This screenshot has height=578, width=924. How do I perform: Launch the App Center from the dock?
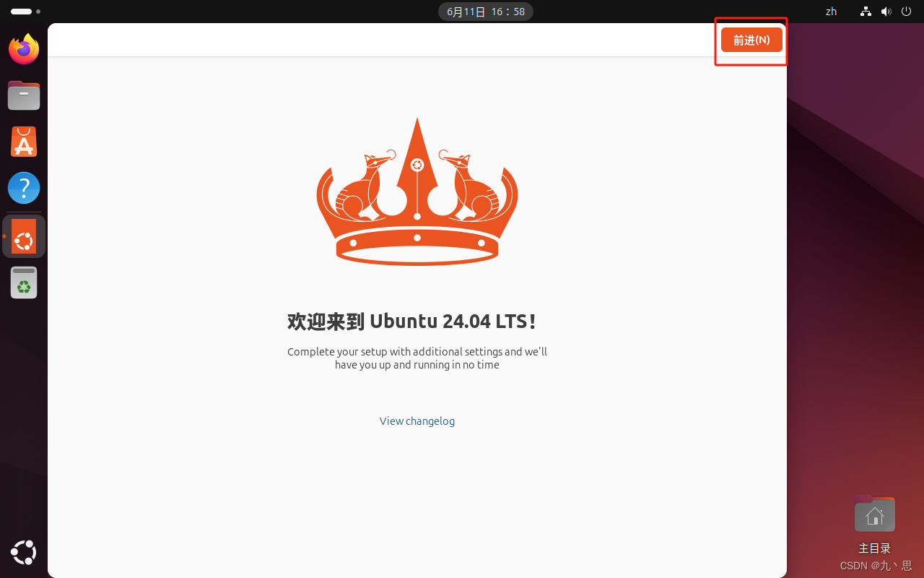click(23, 141)
